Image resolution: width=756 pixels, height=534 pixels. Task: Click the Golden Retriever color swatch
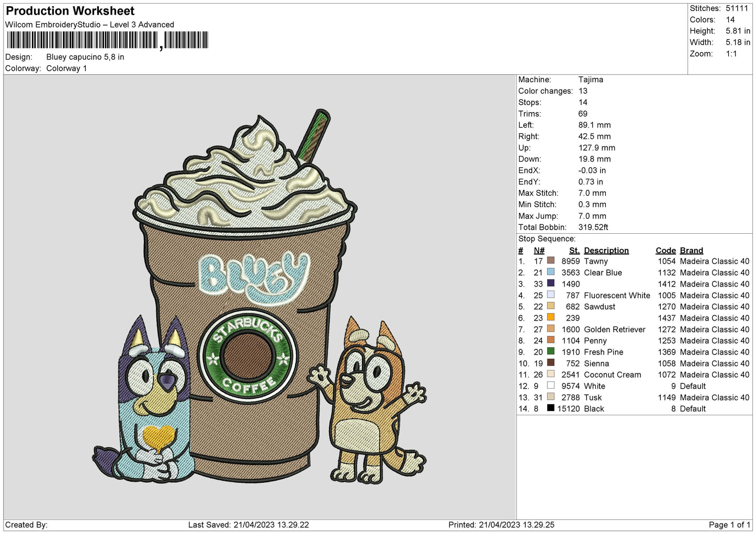coord(550,329)
